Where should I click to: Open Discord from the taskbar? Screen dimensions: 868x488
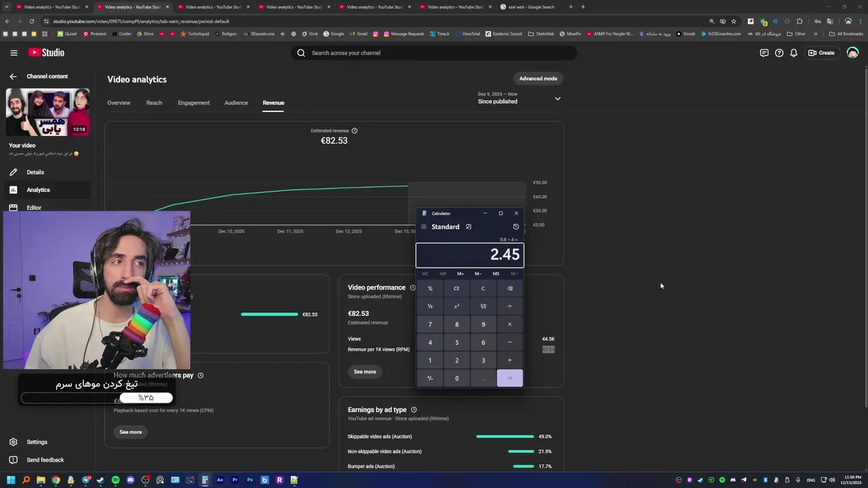[130, 480]
